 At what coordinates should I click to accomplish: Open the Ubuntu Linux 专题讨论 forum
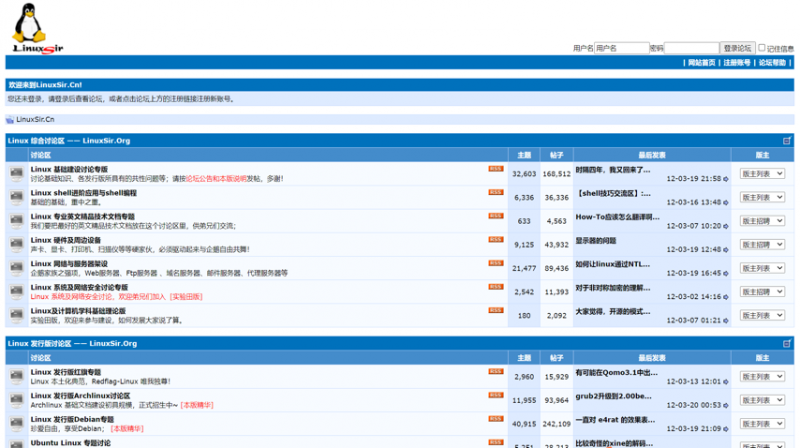[x=70, y=443]
